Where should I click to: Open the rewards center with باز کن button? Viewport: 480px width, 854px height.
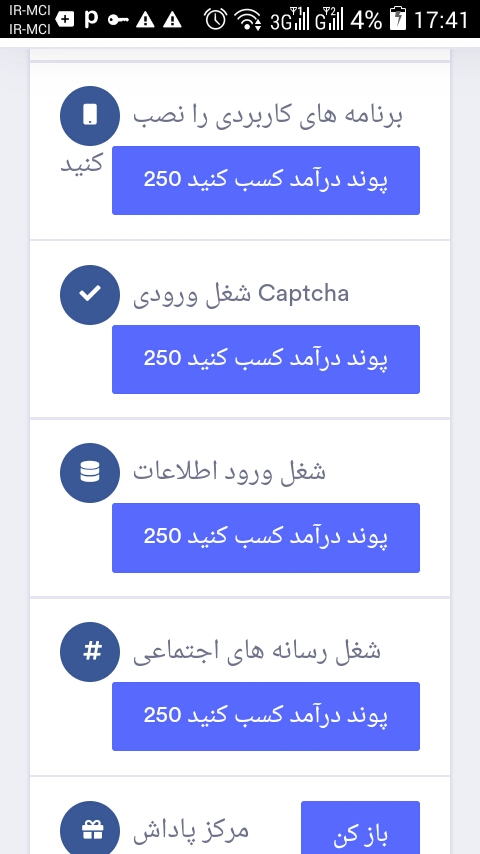pos(360,828)
